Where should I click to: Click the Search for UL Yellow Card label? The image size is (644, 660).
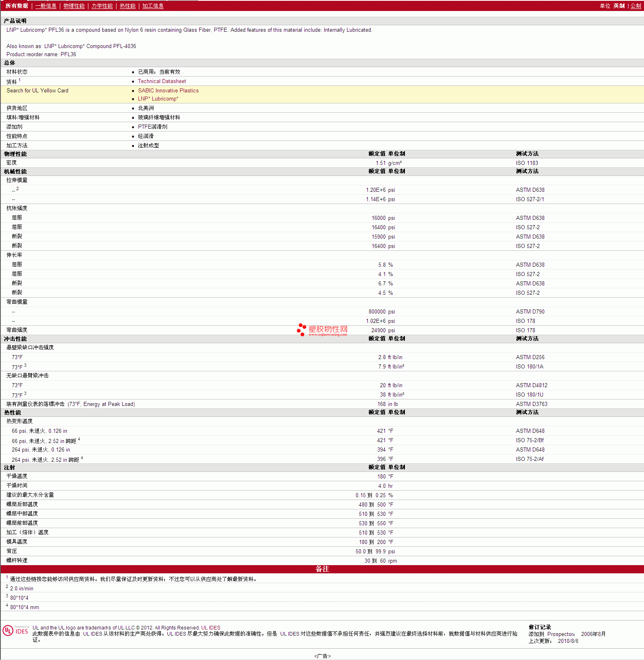(x=37, y=91)
